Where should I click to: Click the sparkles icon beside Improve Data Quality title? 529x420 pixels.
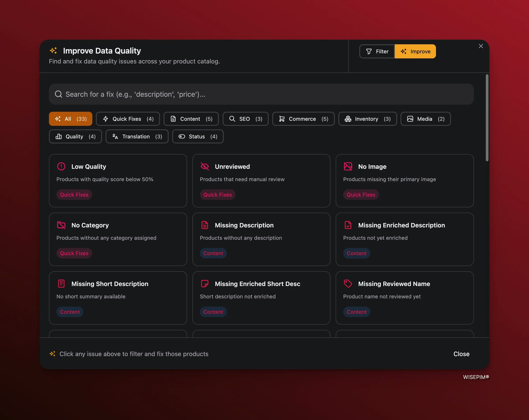click(54, 50)
